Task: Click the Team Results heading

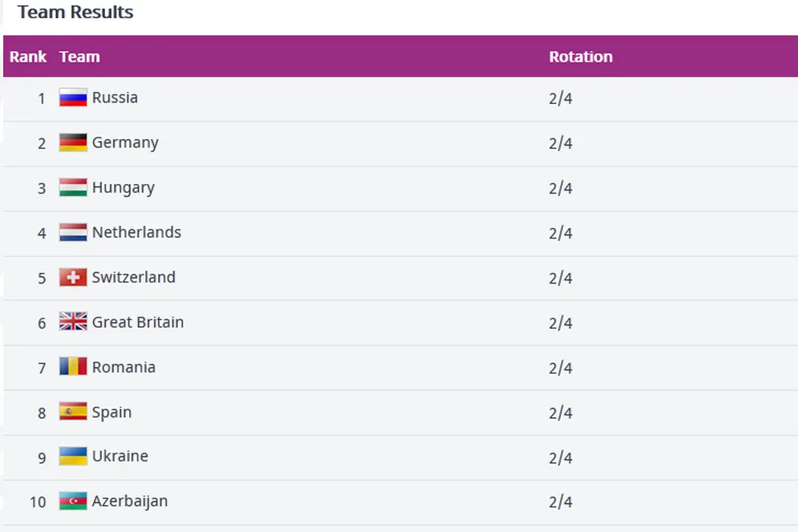Action: click(75, 13)
